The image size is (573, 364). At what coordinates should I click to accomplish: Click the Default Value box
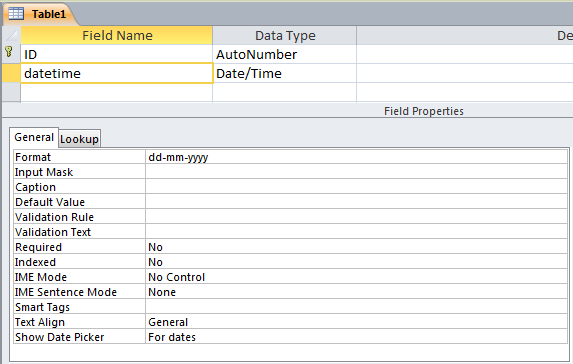[356, 202]
